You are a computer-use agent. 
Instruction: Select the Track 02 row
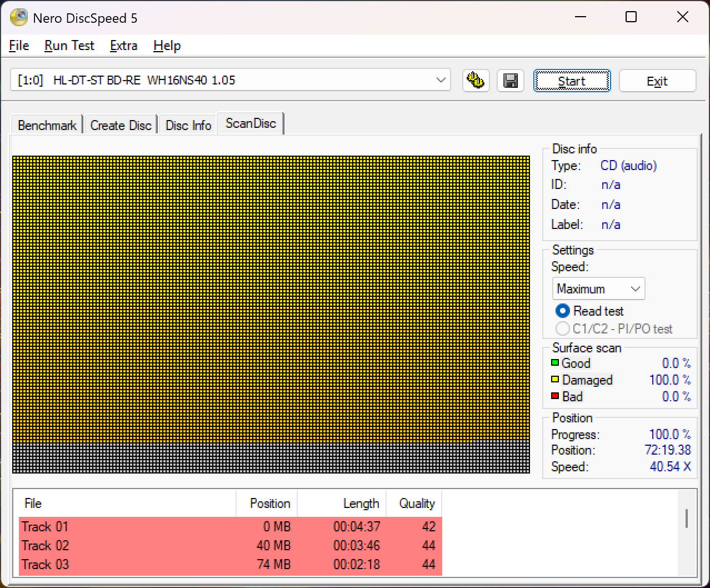[231, 545]
